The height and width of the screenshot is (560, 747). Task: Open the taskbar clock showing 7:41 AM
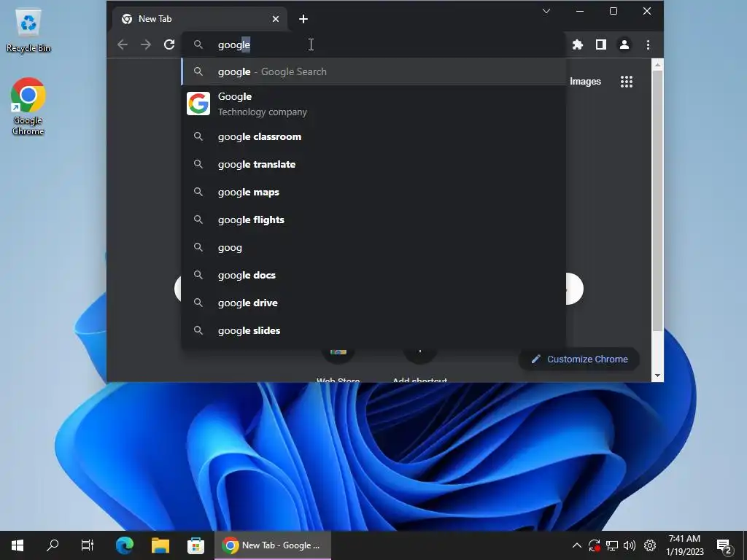point(684,545)
